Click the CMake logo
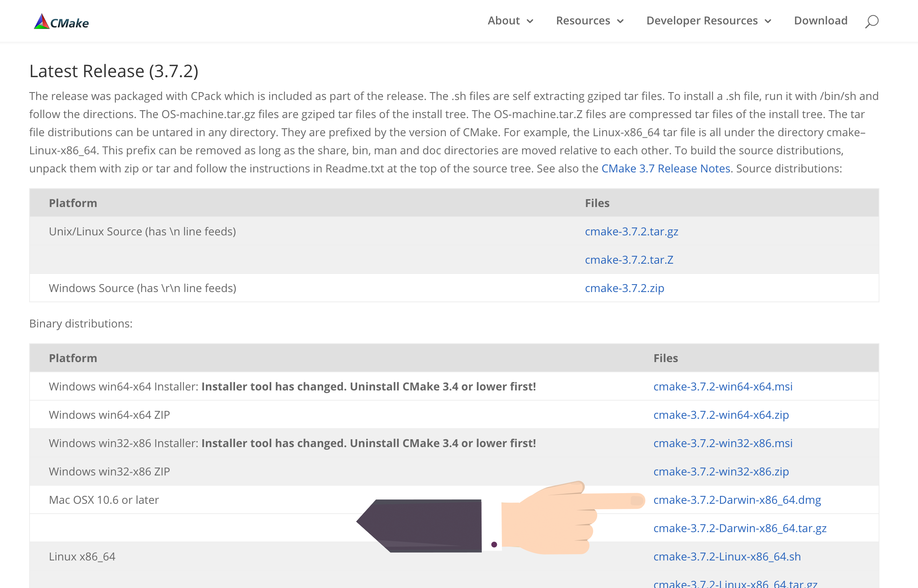This screenshot has height=588, width=918. 61,22
